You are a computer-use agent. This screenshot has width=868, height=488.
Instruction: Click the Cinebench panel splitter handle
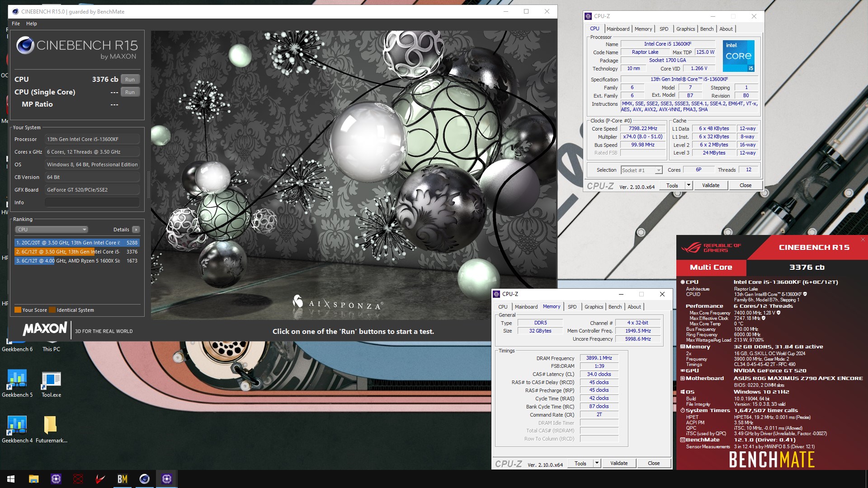coord(148,185)
